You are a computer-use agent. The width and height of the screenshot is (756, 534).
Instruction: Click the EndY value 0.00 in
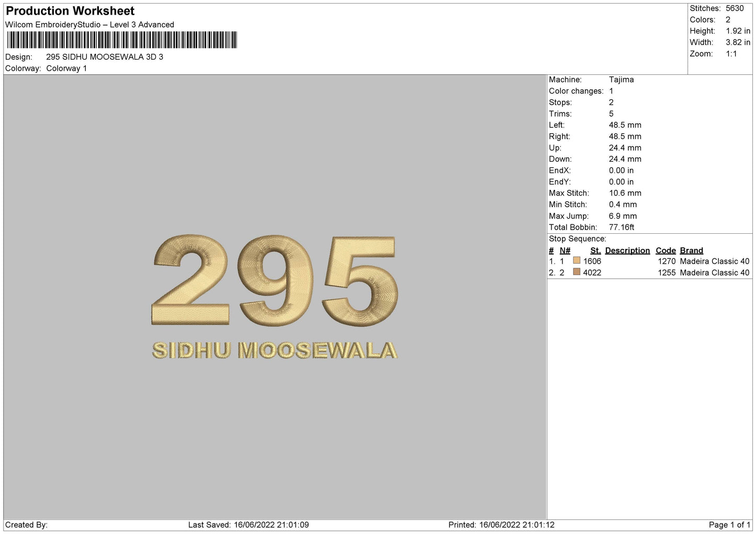click(621, 182)
